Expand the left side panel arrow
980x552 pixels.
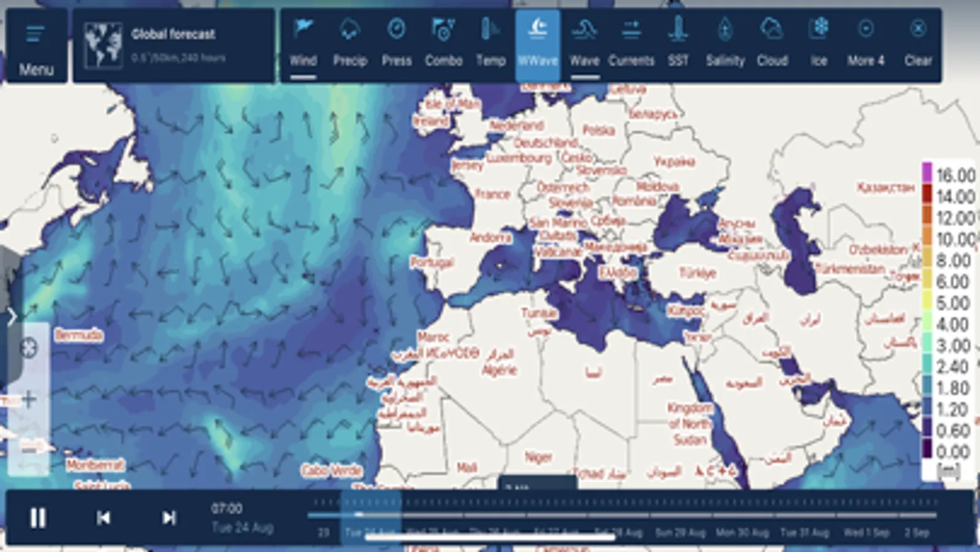point(12,316)
